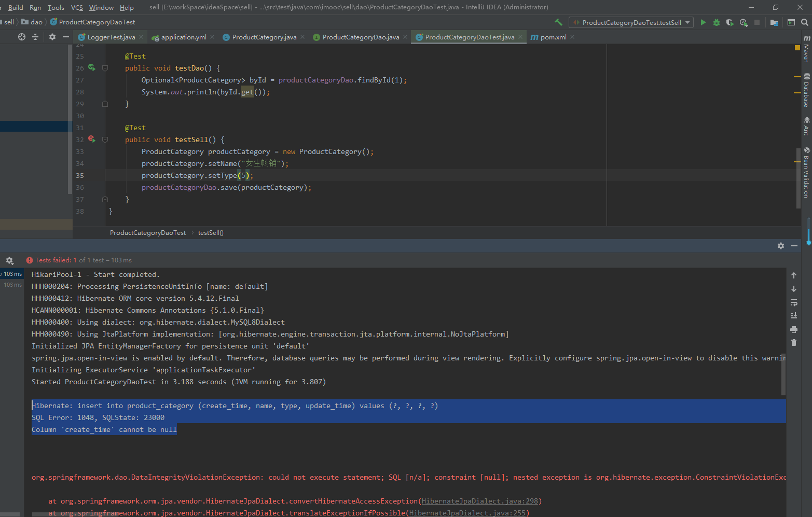Image resolution: width=812 pixels, height=517 pixels.
Task: Click the project panel collapse-all icon
Action: [x=35, y=37]
